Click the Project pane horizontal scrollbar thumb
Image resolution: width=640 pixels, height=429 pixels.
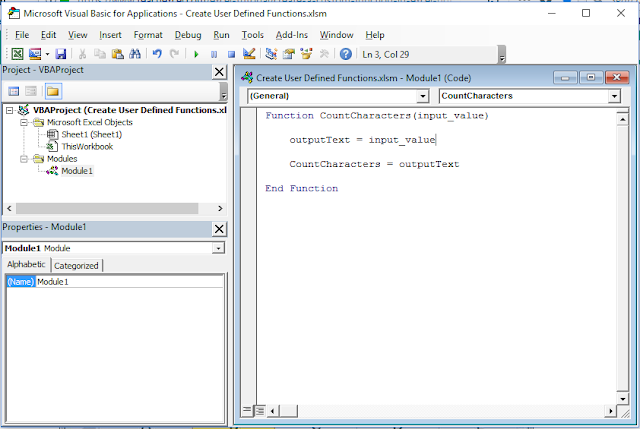(107, 209)
